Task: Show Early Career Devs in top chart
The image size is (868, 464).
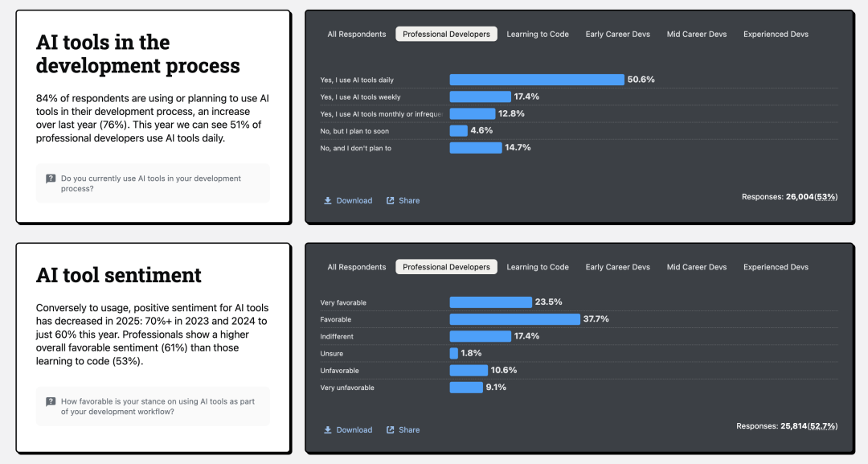Action: (x=617, y=34)
